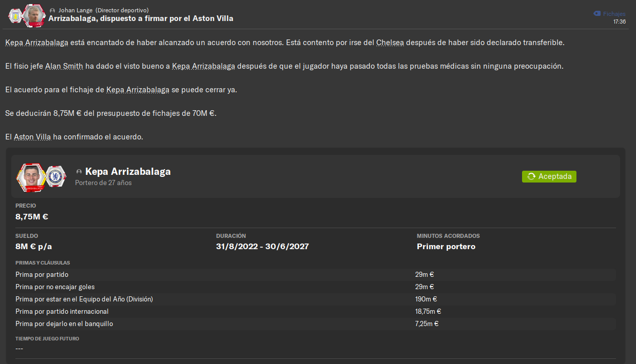
Task: Open the Aston Villa link in last line
Action: (32, 137)
